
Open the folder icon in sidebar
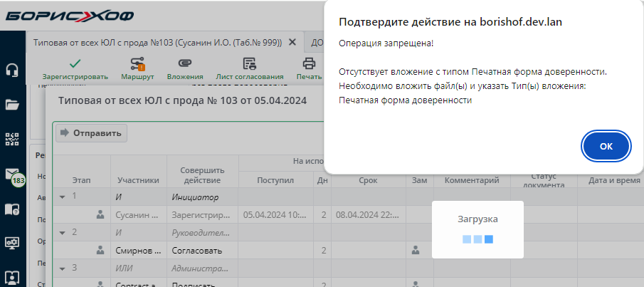[12, 105]
